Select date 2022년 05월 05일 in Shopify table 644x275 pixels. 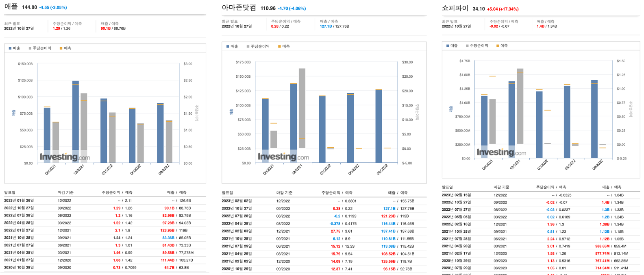click(x=456, y=217)
